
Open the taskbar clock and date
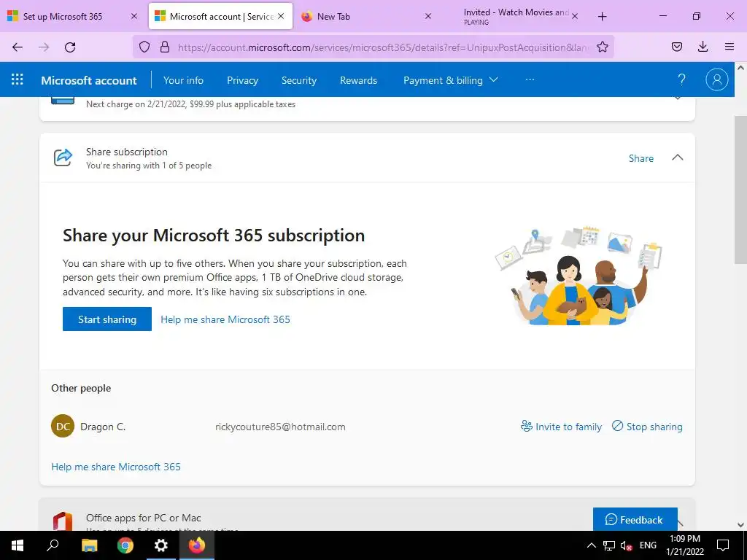(684, 545)
